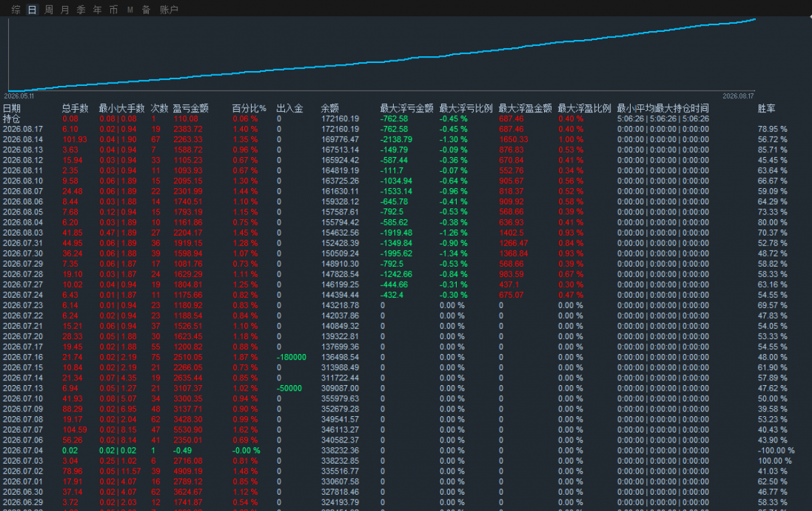The height and width of the screenshot is (511, 812).
Task: Click the 出入金 column header
Action: 290,108
